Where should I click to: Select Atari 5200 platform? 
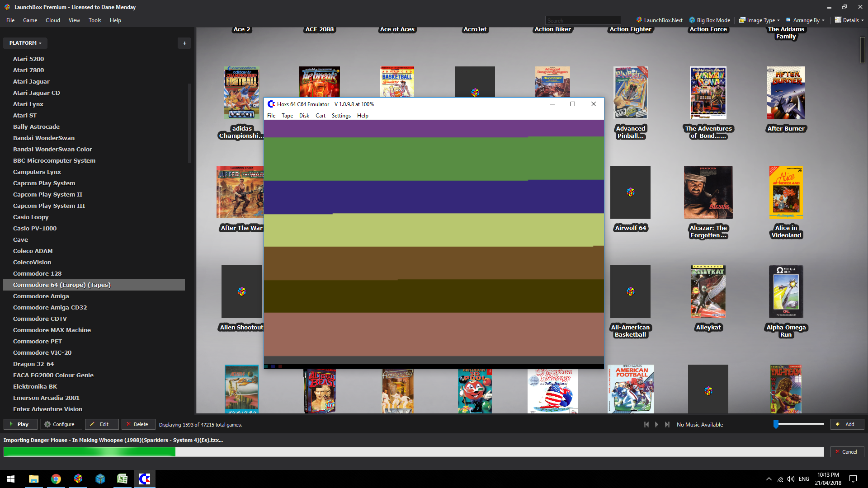coord(28,59)
